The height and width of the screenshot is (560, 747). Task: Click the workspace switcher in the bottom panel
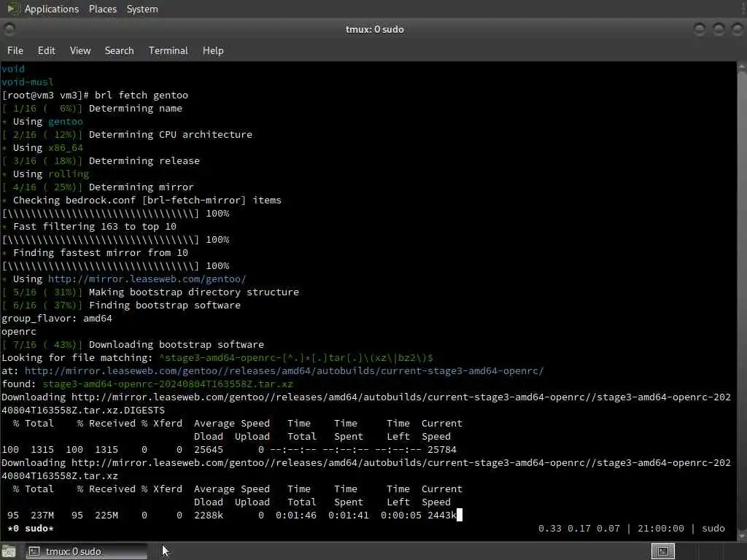tap(662, 551)
